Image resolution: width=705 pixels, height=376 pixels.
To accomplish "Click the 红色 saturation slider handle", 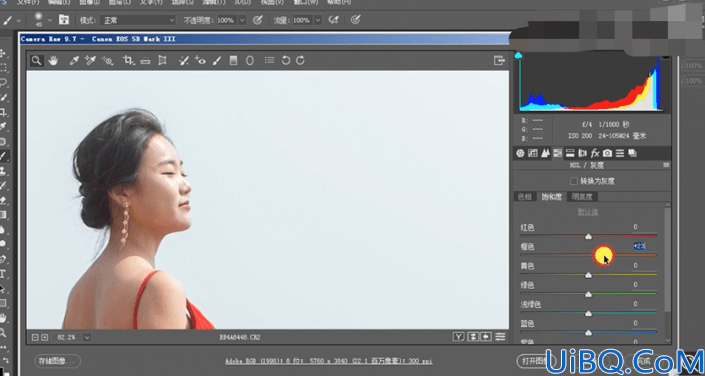I will tap(588, 236).
